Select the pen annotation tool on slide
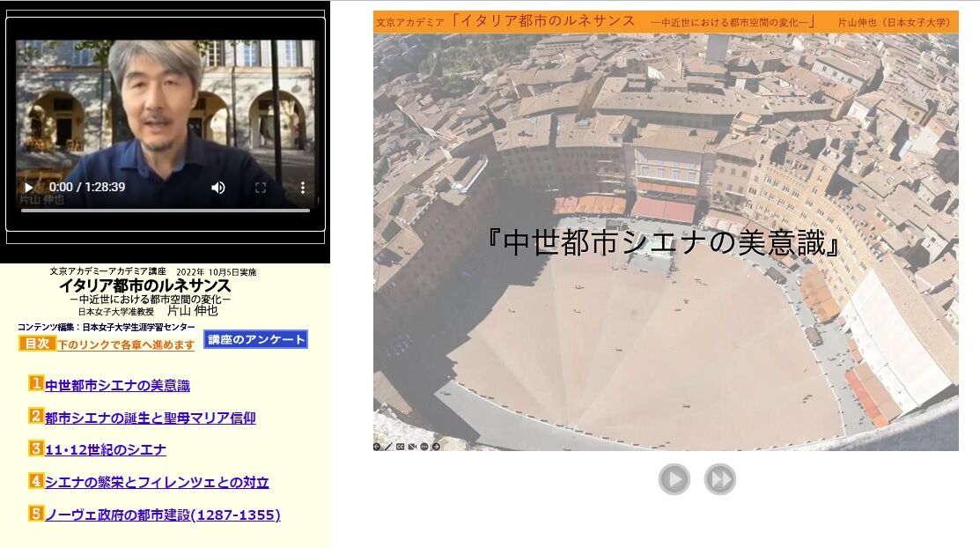980x548 pixels. 388,447
